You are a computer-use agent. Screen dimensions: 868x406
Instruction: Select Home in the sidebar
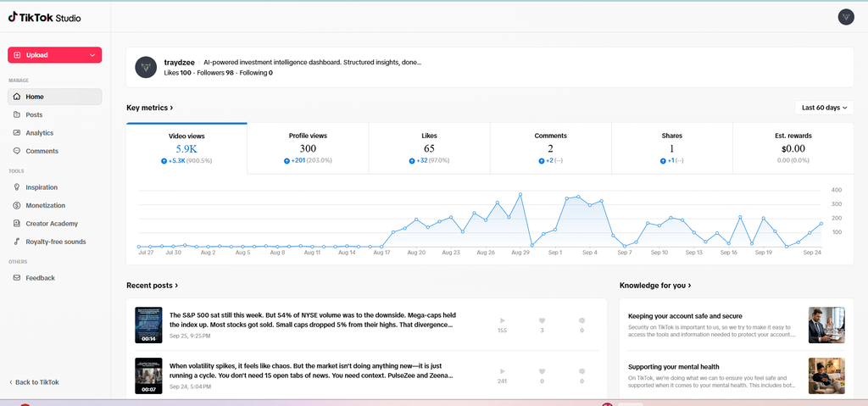pos(55,97)
